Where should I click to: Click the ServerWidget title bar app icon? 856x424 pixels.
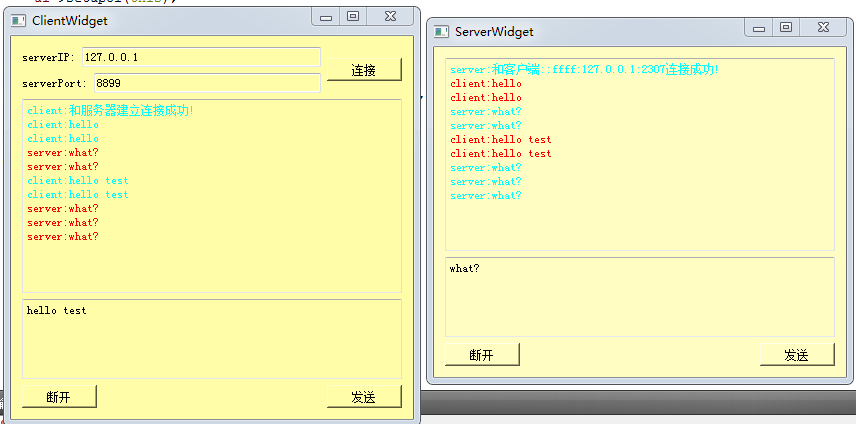(441, 32)
